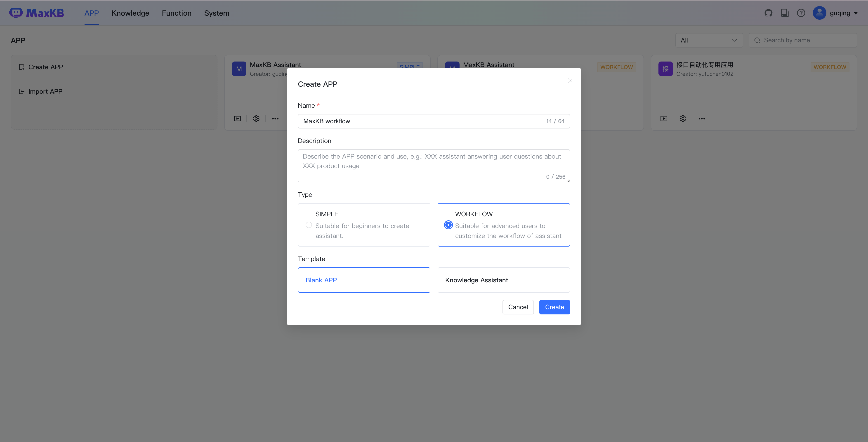
Task: Open settings gear of 接口自动化专用应用 card
Action: pyautogui.click(x=683, y=118)
